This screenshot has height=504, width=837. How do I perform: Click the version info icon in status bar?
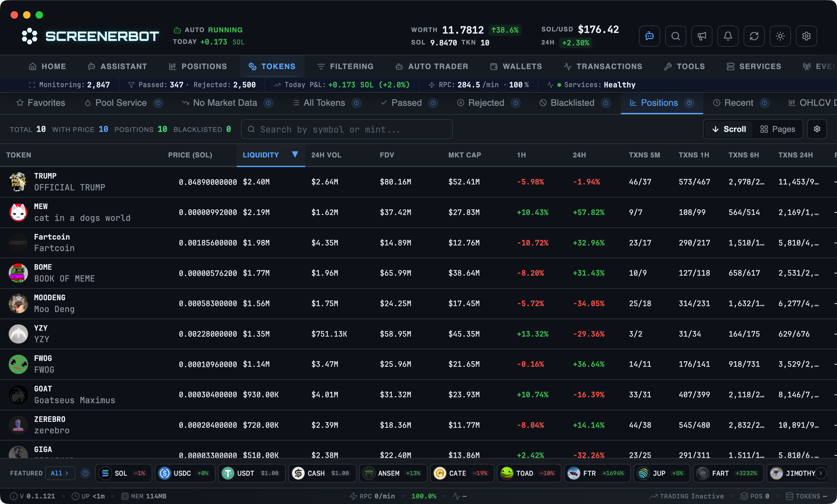click(x=14, y=496)
